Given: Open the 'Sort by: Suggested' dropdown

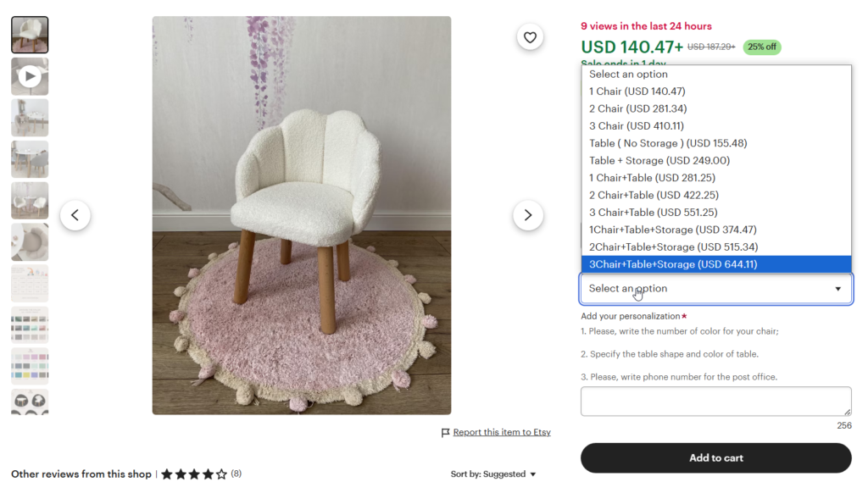Looking at the screenshot, I should pos(493,474).
